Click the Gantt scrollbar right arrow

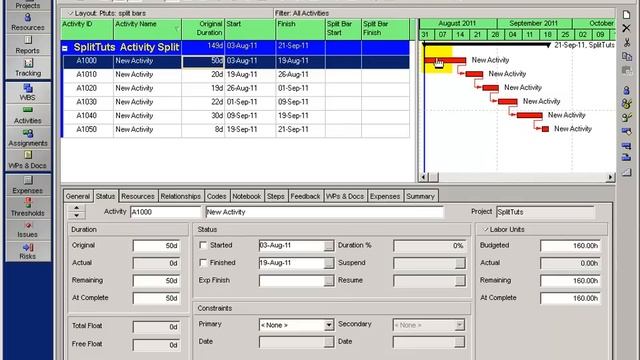[x=610, y=177]
